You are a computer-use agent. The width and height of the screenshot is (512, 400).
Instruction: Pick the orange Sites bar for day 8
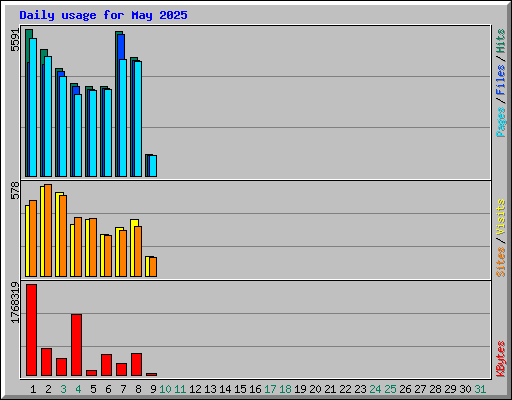coord(138,252)
